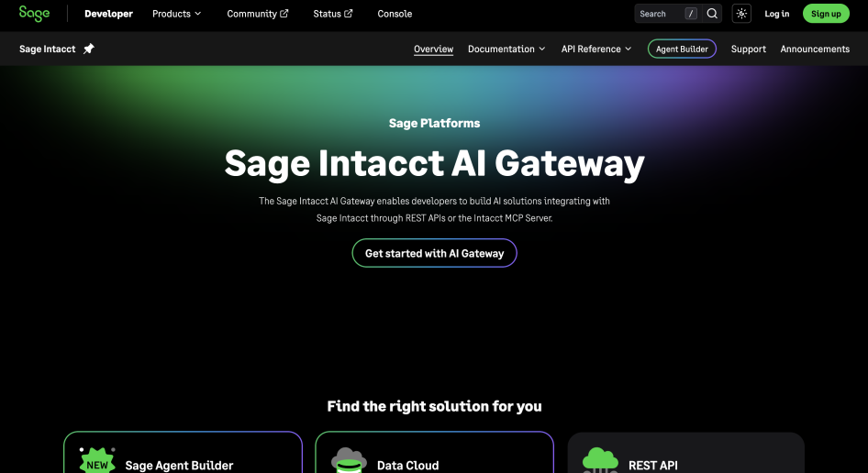Click the Products chevron arrow
The height and width of the screenshot is (473, 868).
point(197,14)
